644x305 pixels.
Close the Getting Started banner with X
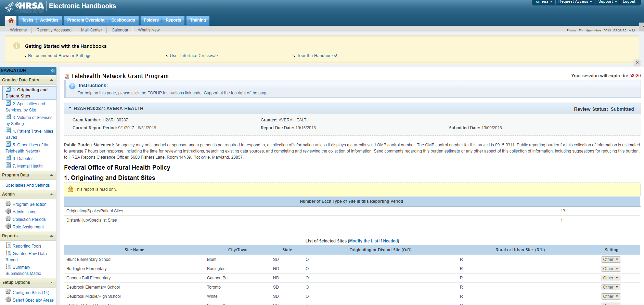(x=637, y=63)
